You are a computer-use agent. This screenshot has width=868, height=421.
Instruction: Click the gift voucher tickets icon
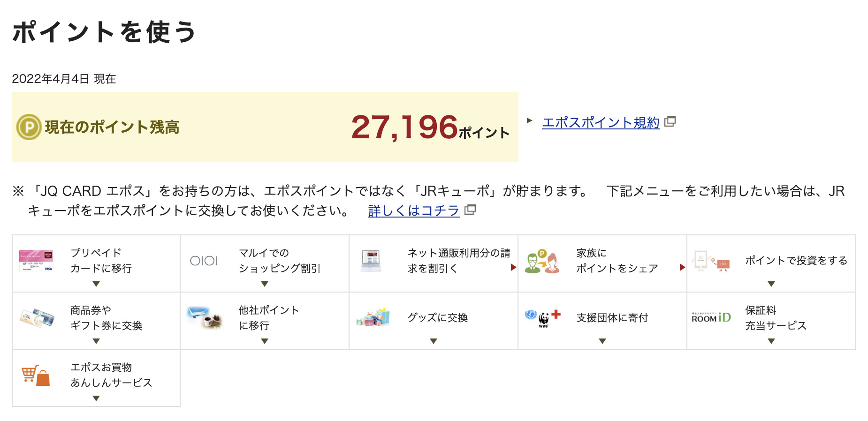[37, 318]
